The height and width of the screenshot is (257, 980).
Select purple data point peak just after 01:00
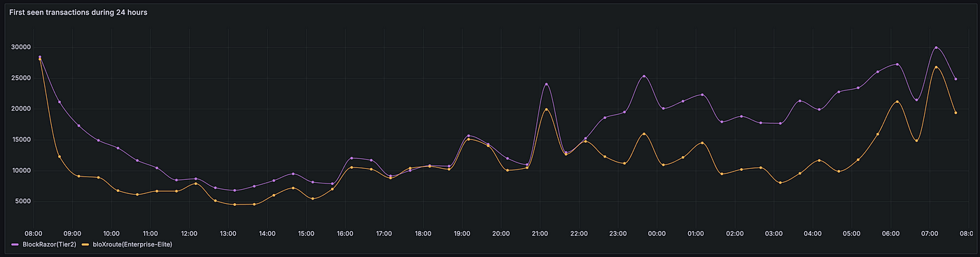pos(702,95)
